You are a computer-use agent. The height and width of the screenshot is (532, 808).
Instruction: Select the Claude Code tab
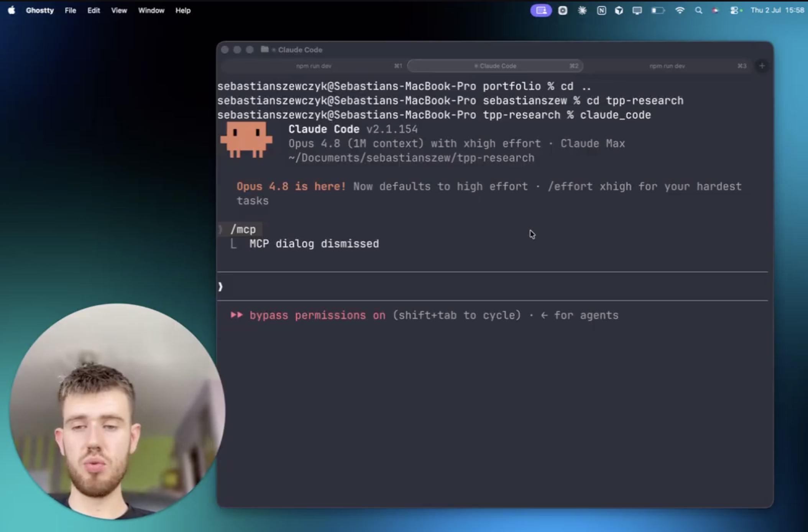click(x=495, y=66)
